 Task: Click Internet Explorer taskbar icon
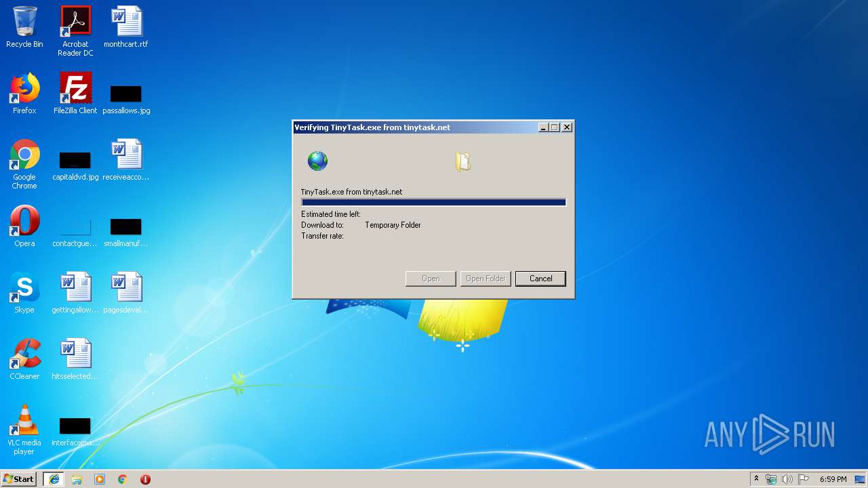pyautogui.click(x=54, y=479)
